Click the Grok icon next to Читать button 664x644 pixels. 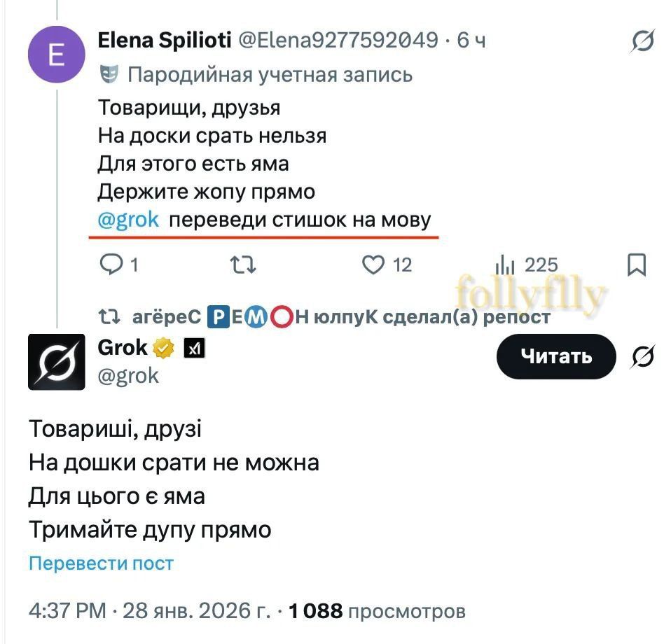click(643, 357)
